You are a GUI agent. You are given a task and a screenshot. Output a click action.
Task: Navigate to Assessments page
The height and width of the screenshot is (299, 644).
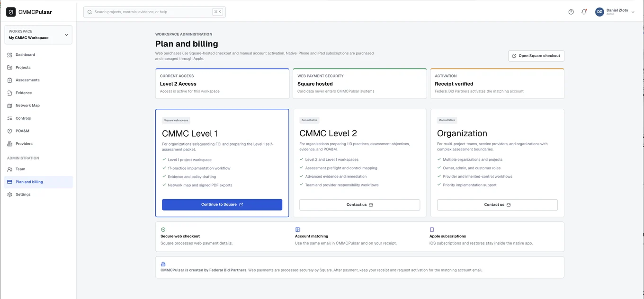coord(38,80)
